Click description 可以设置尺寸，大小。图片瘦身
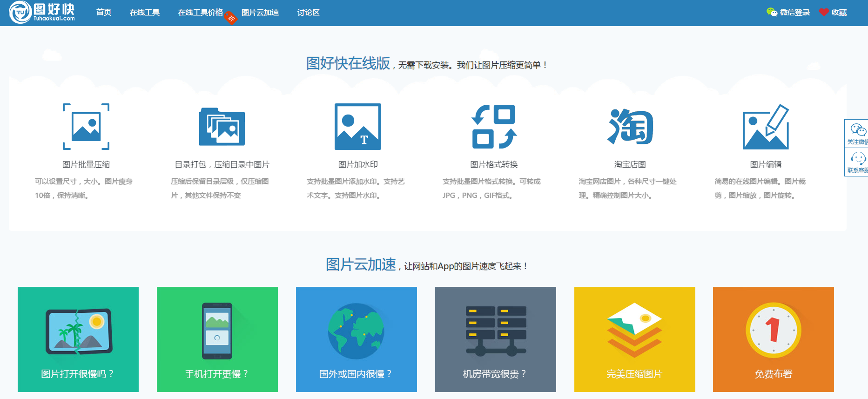 [84, 182]
